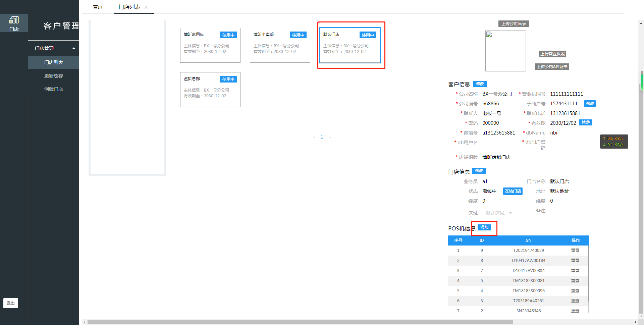Click the network speed indicator widget
Image resolution: width=644 pixels, height=325 pixels.
614,142
